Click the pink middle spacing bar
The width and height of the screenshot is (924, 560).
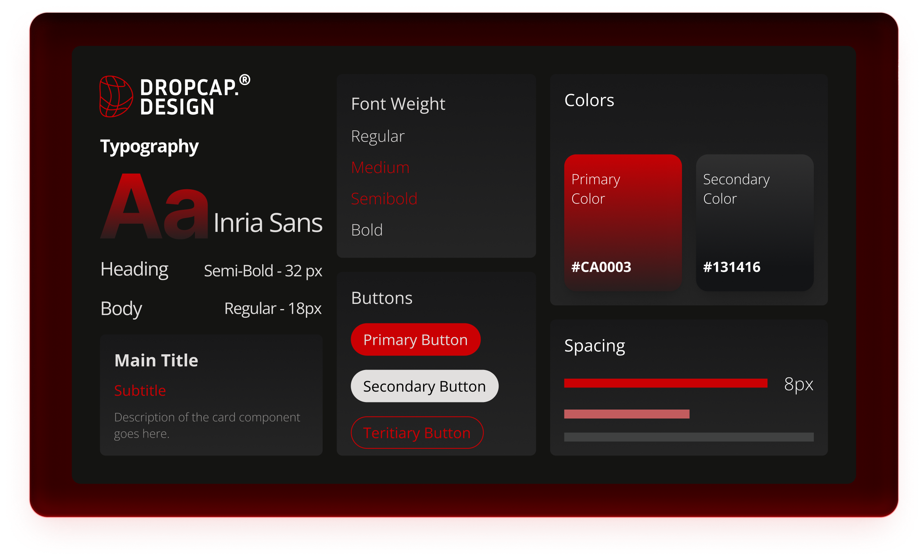pos(626,414)
